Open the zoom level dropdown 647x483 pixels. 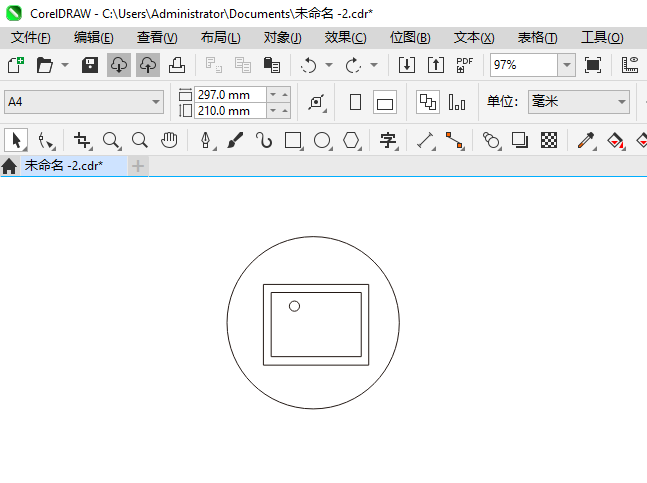(567, 65)
